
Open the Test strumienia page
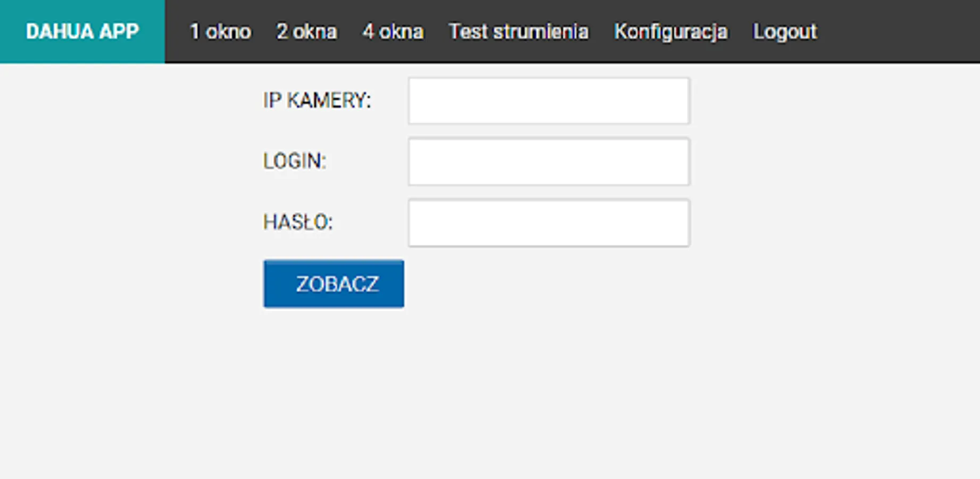(x=518, y=32)
